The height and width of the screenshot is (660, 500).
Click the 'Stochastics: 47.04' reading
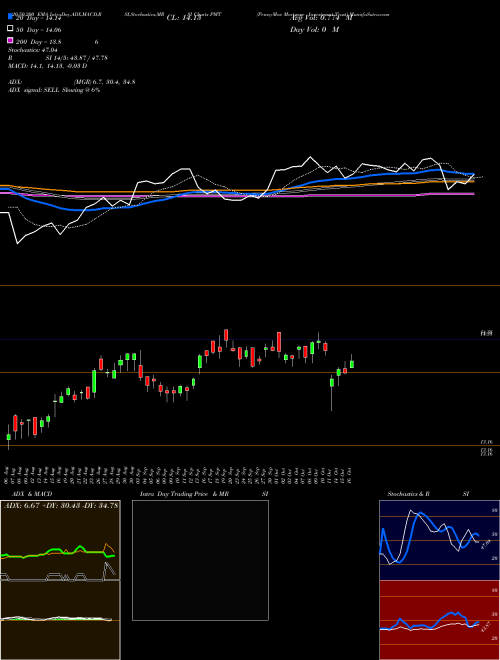33,50
